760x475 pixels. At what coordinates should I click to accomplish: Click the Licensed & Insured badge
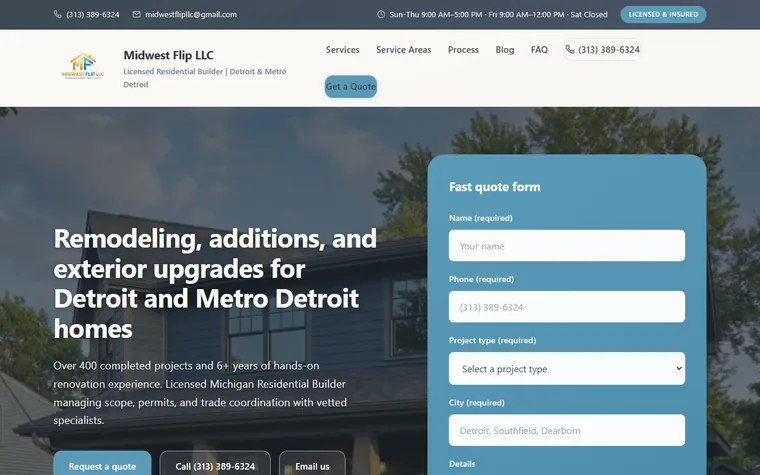[663, 15]
